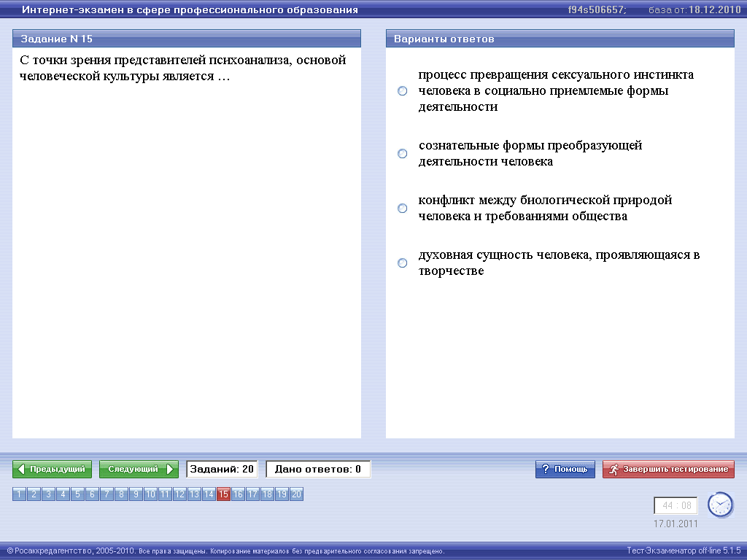Viewport: 747px width, 560px height.
Task: Jump to question 1
Action: tap(19, 494)
